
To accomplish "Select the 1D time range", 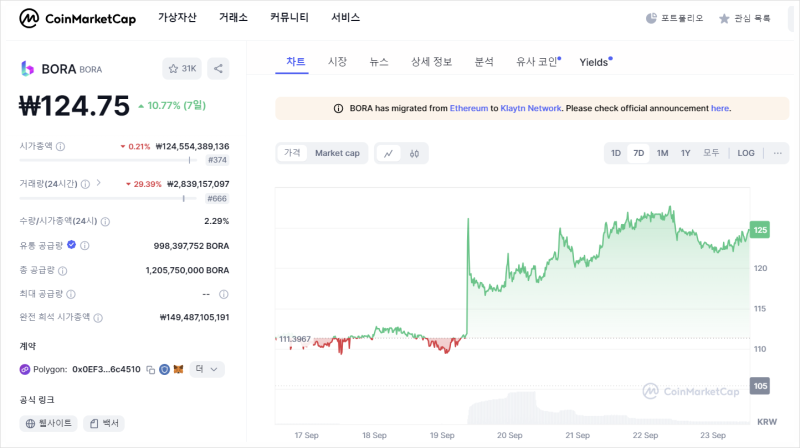I will coord(616,153).
